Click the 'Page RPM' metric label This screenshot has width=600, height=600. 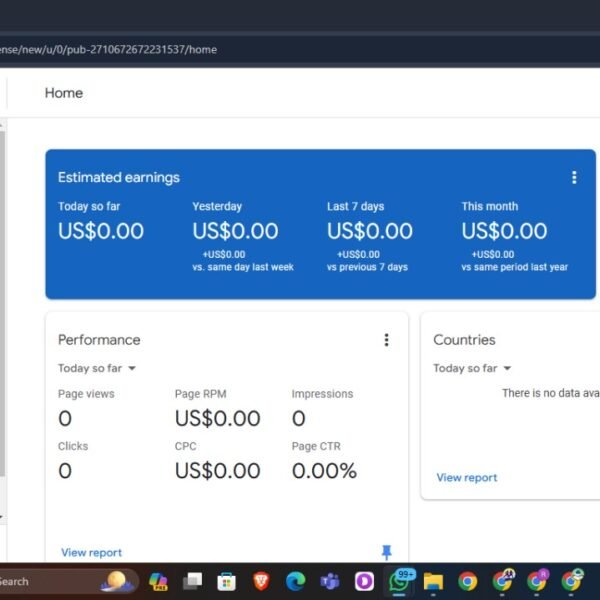point(201,394)
